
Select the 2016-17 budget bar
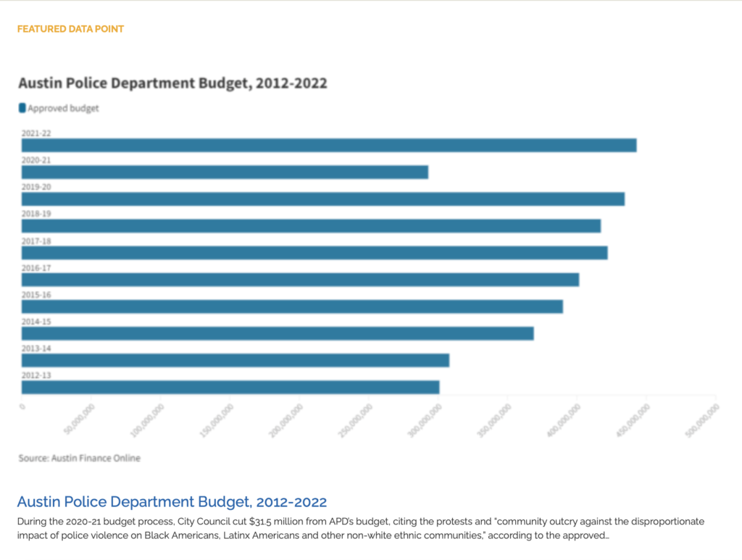[300, 280]
